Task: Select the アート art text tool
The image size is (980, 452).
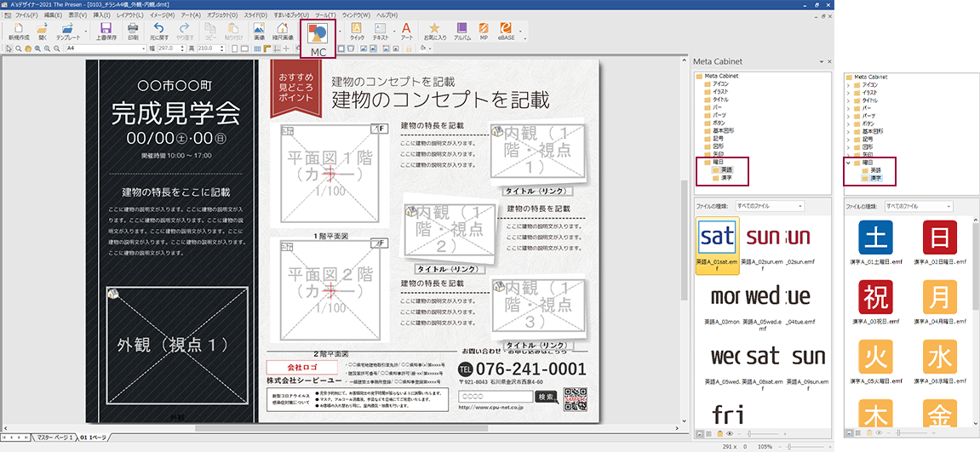Action: tap(406, 31)
